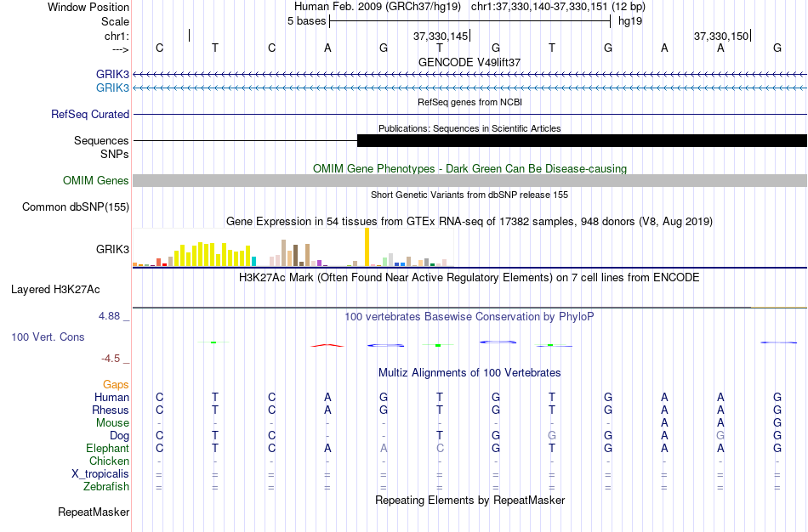Click the dark blue GRIK3 gene label
This screenshot has height=532, width=808.
(112, 74)
